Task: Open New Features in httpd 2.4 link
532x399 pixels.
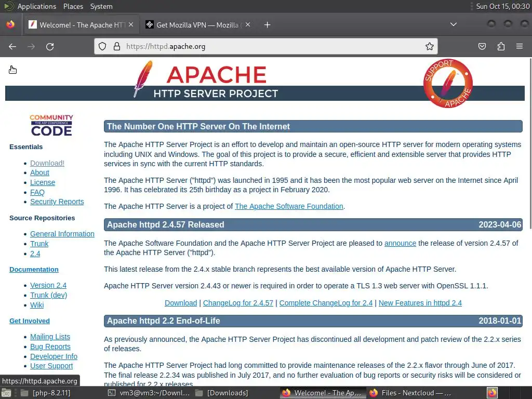Action: (420, 303)
